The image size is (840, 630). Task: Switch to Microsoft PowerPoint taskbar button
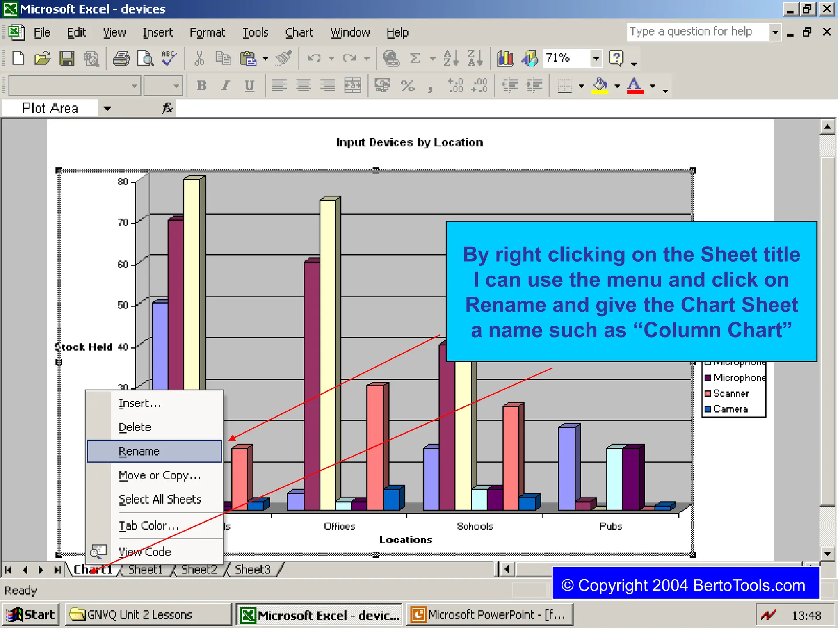489,615
